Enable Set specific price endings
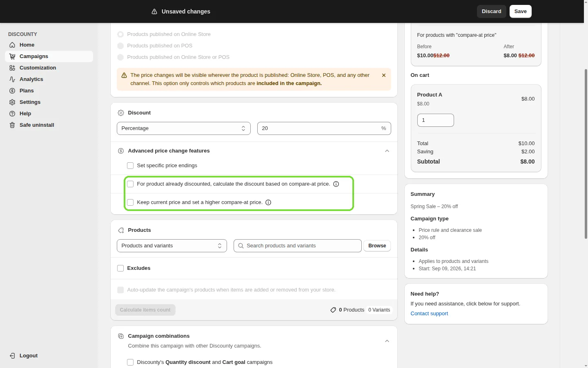The height and width of the screenshot is (368, 588). click(x=130, y=166)
